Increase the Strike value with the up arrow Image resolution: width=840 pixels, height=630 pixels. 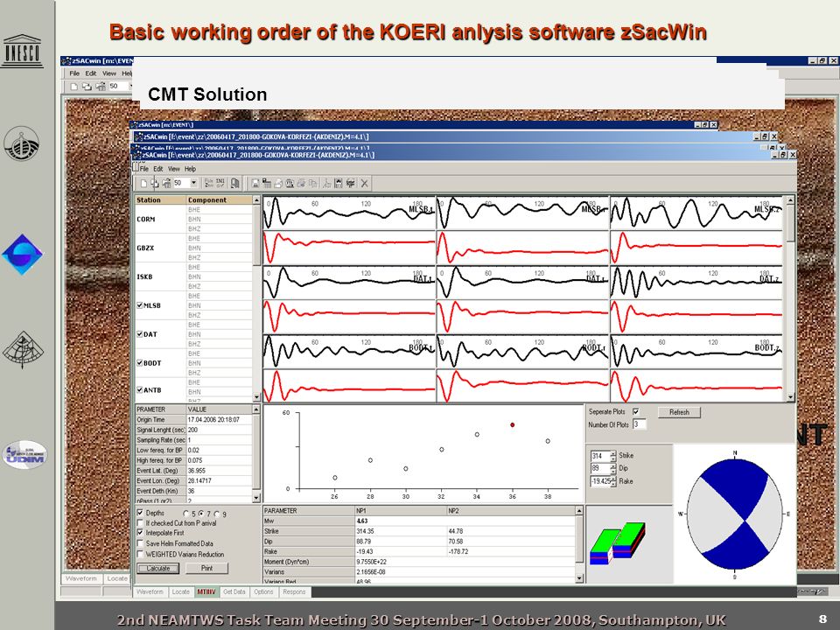(x=612, y=453)
